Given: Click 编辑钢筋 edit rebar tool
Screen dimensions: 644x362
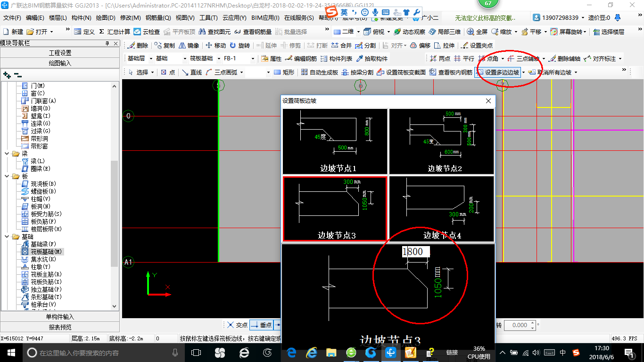Looking at the screenshot, I should [x=301, y=58].
